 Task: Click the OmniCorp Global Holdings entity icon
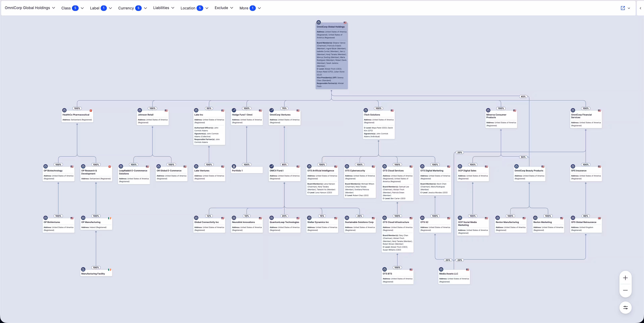click(318, 22)
